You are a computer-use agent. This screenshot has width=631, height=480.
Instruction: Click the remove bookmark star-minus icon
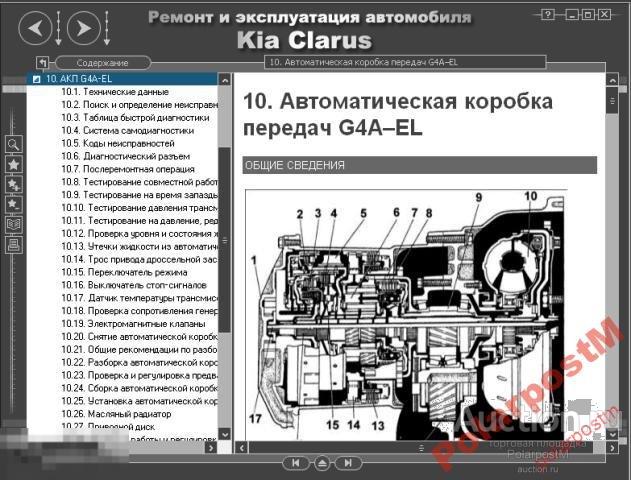click(x=14, y=204)
